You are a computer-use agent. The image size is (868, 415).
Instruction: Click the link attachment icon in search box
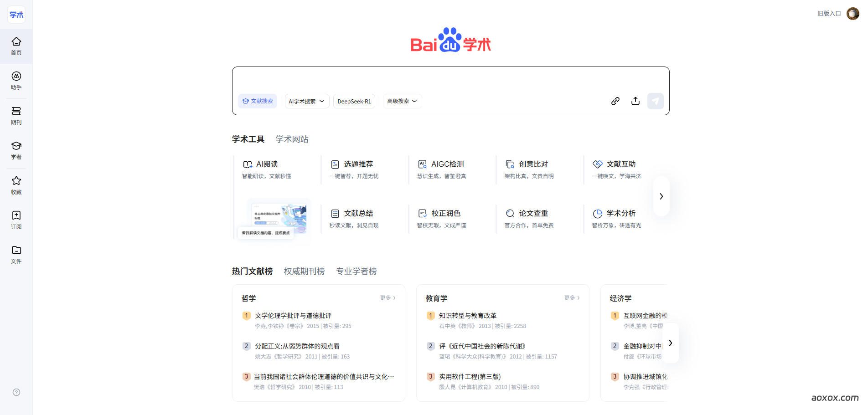click(x=615, y=101)
